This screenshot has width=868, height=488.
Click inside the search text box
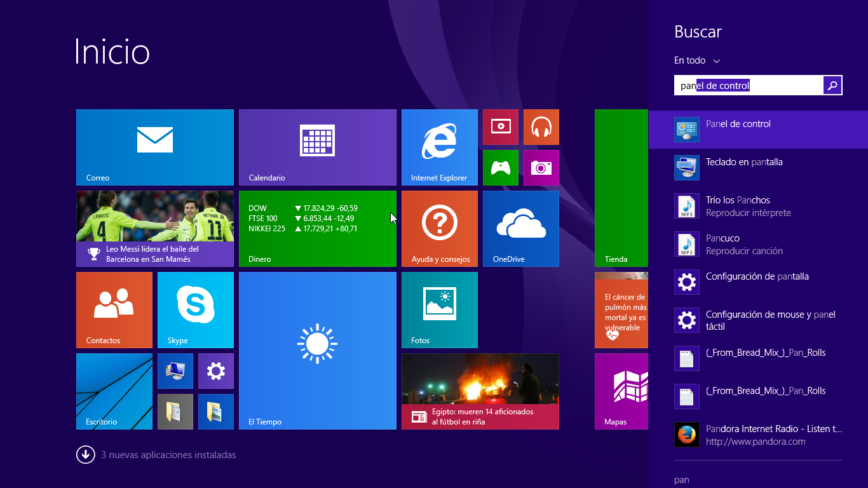[x=749, y=85]
